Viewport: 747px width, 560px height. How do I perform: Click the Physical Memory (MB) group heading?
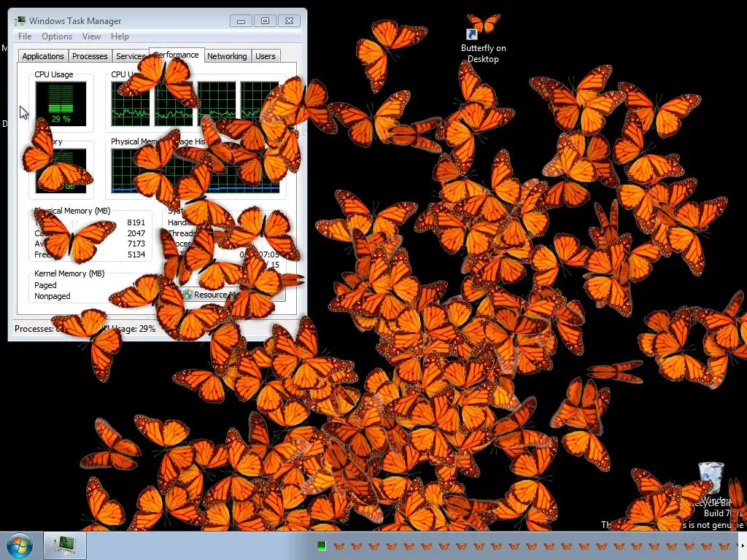pos(72,211)
